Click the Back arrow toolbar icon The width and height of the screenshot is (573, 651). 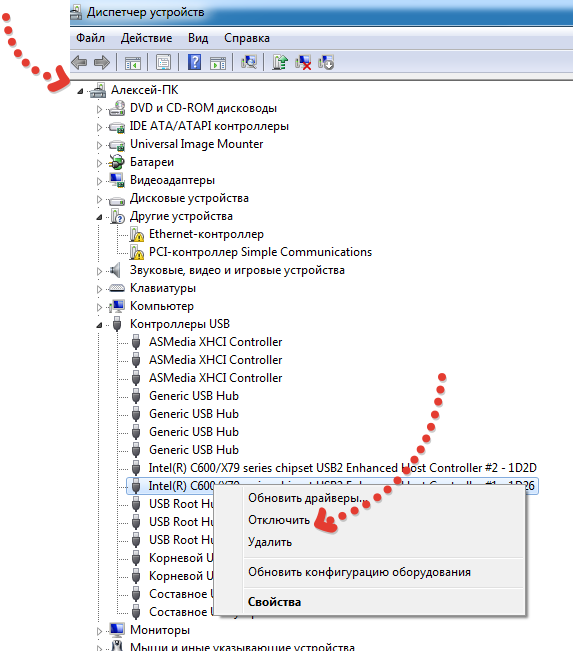pos(79,63)
